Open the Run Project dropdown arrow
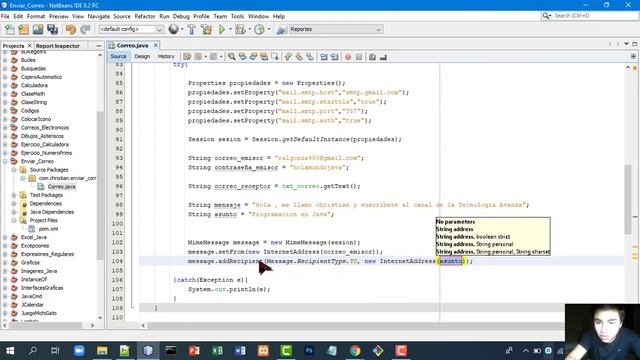The height and width of the screenshot is (360, 640). [230, 29]
